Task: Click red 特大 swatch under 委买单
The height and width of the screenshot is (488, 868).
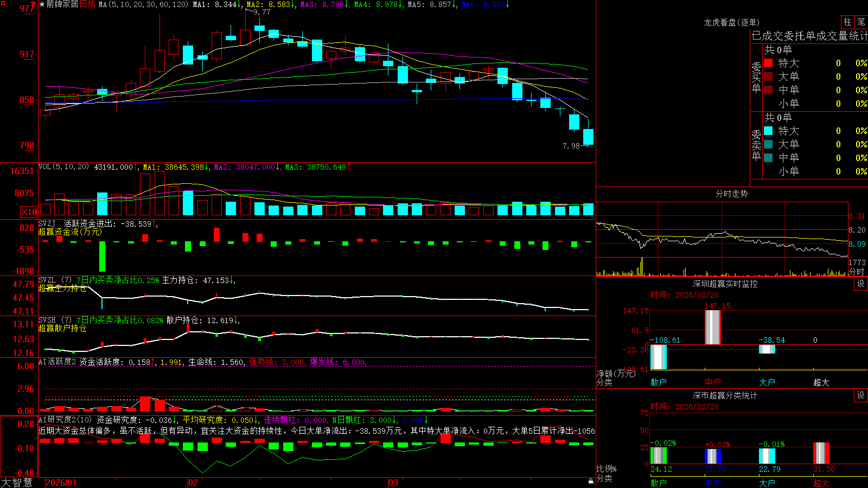Action: [x=768, y=63]
